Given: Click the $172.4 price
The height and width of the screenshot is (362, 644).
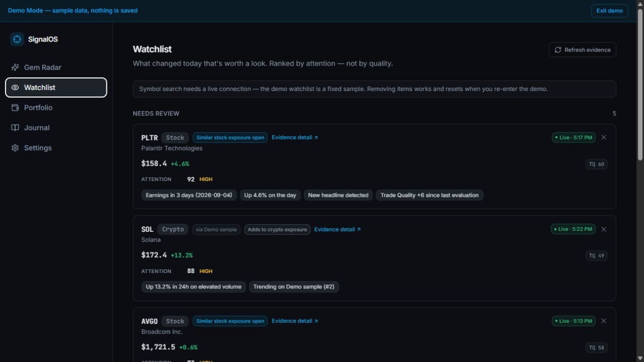Looking at the screenshot, I should click(x=154, y=255).
